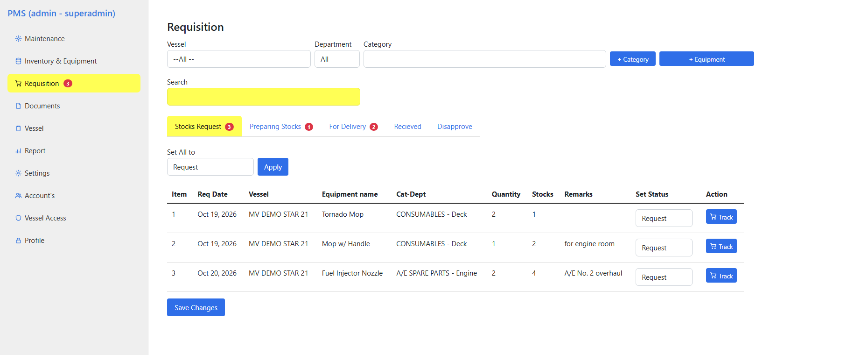Open Inventory & Equipment page
The image size is (868, 355).
point(74,61)
